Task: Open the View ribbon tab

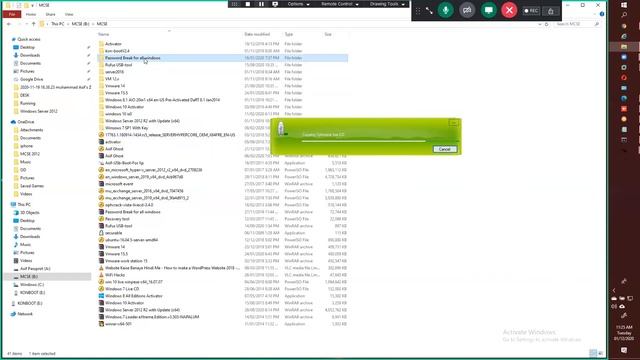Action: [x=69, y=14]
